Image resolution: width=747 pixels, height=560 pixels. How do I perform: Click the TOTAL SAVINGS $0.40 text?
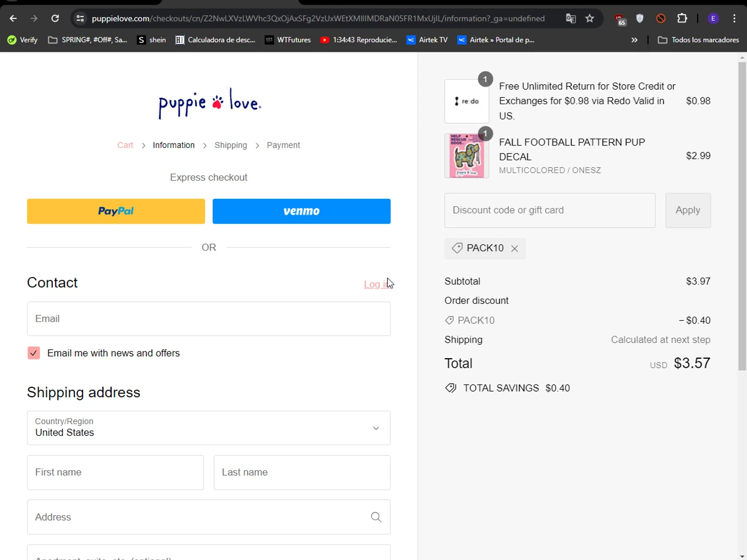click(x=516, y=388)
